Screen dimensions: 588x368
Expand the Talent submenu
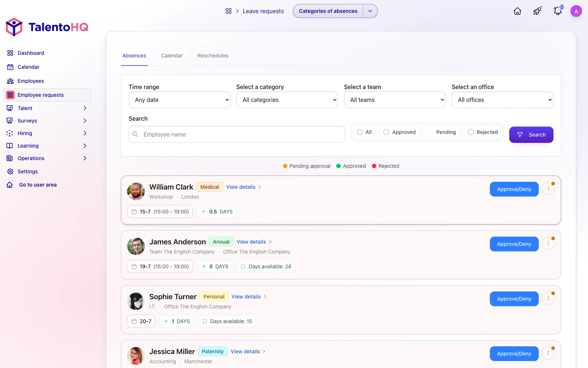(85, 108)
